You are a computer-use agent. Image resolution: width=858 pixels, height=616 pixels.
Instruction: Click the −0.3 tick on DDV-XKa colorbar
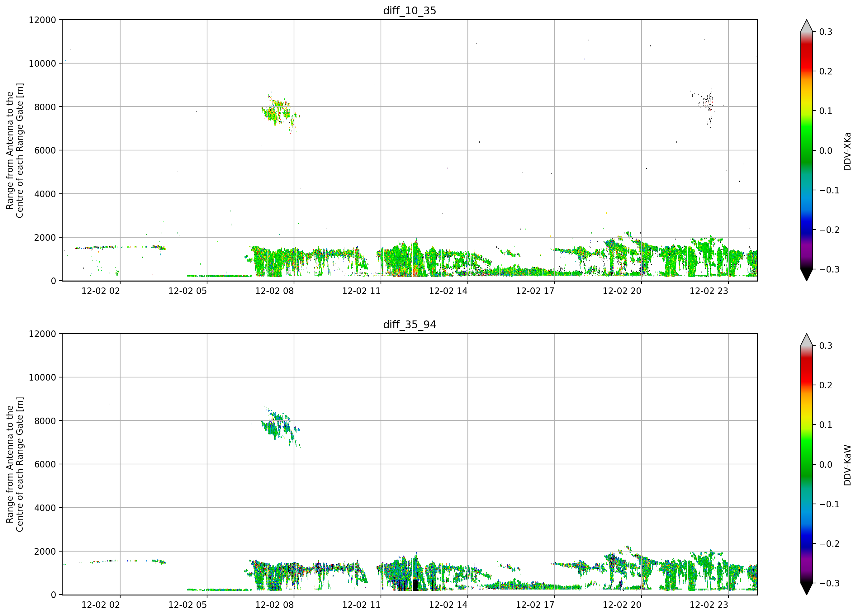(x=829, y=269)
